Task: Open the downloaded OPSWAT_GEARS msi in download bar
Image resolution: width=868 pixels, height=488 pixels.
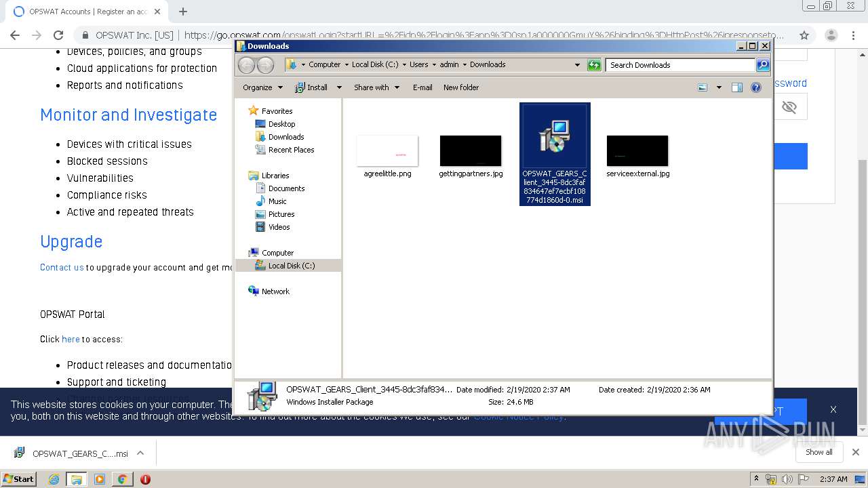Action: (71, 453)
